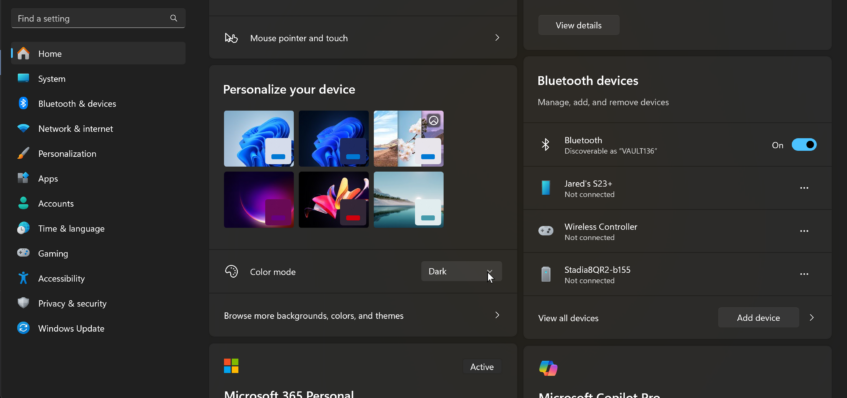The width and height of the screenshot is (847, 398).
Task: Click the Find a setting search box
Action: coord(98,18)
